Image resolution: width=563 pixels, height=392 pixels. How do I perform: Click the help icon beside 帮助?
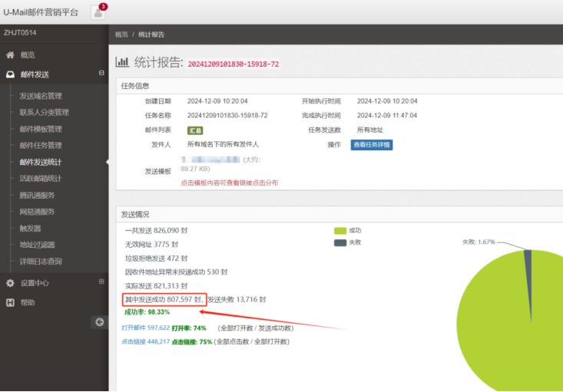(x=10, y=302)
